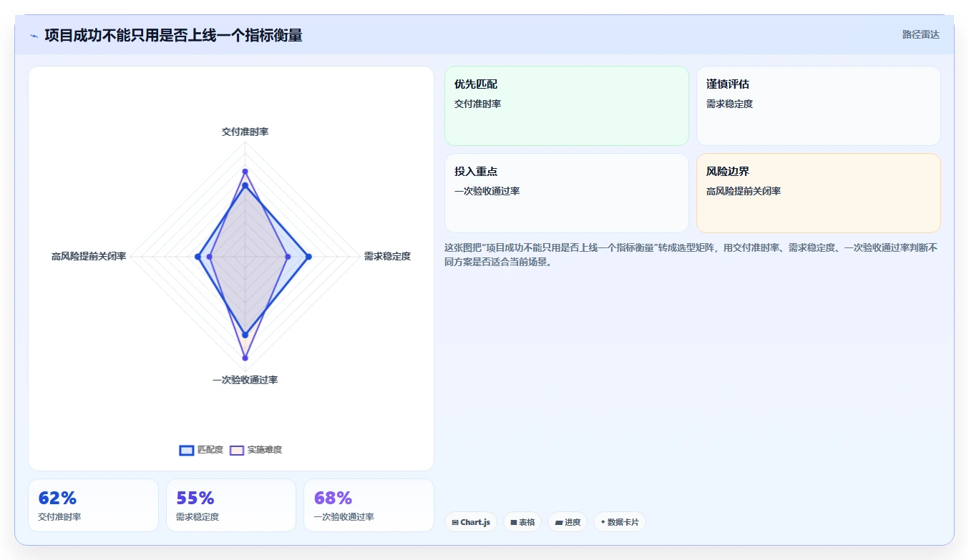This screenshot has width=969, height=560.
Task: Click the 62% 交付准时率 stat card
Action: (x=93, y=506)
